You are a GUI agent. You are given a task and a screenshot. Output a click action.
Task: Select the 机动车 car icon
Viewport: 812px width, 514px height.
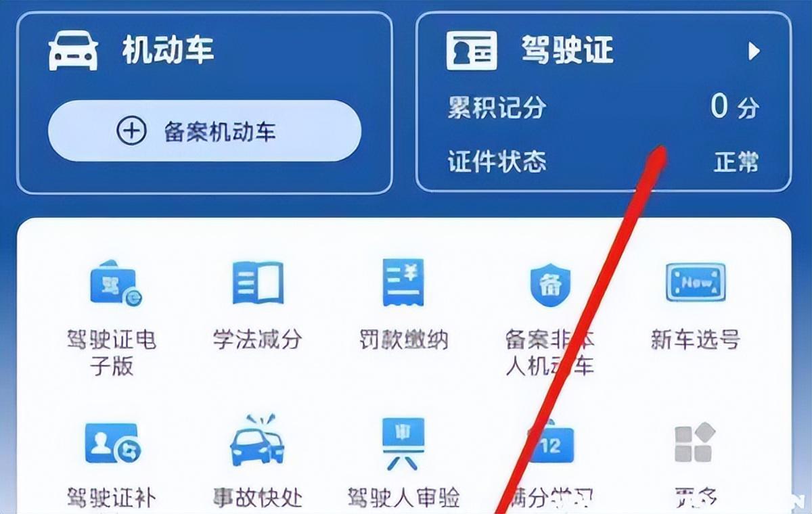pyautogui.click(x=73, y=51)
